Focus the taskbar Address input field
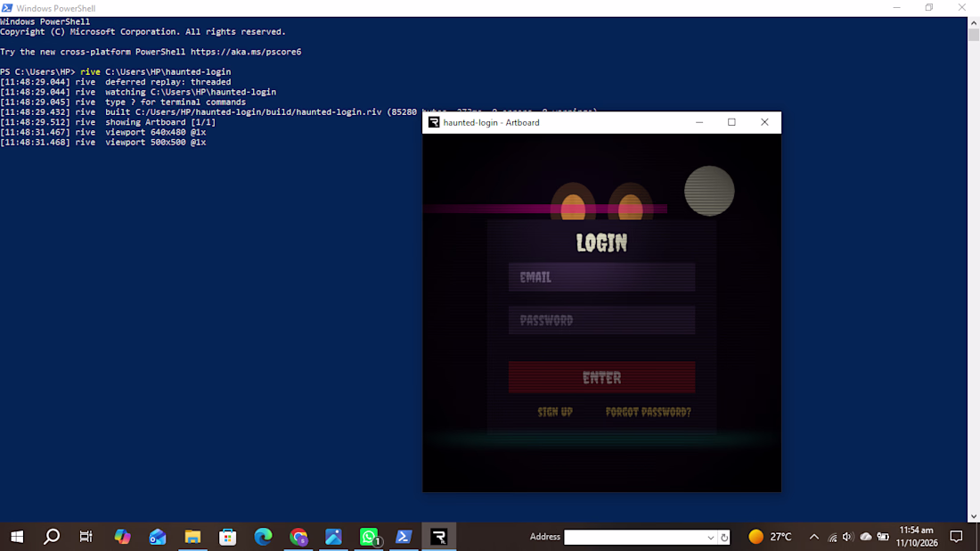The width and height of the screenshot is (980, 551). coord(635,538)
